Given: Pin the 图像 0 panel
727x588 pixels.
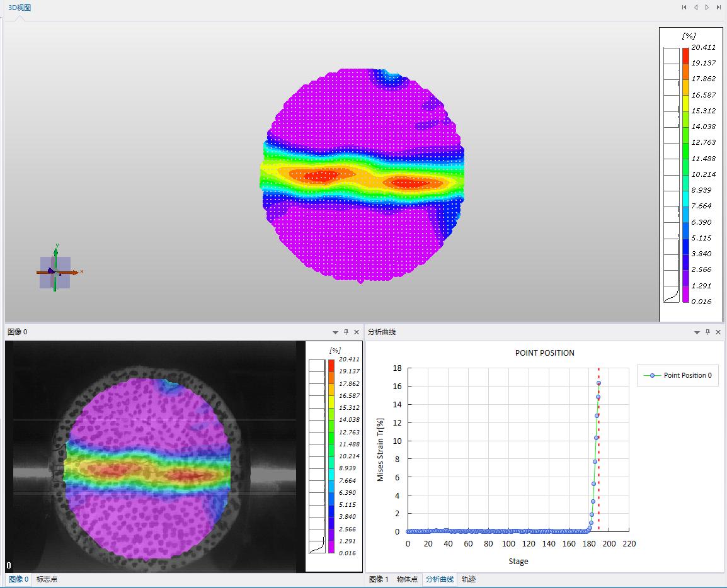Looking at the screenshot, I should tap(346, 332).
